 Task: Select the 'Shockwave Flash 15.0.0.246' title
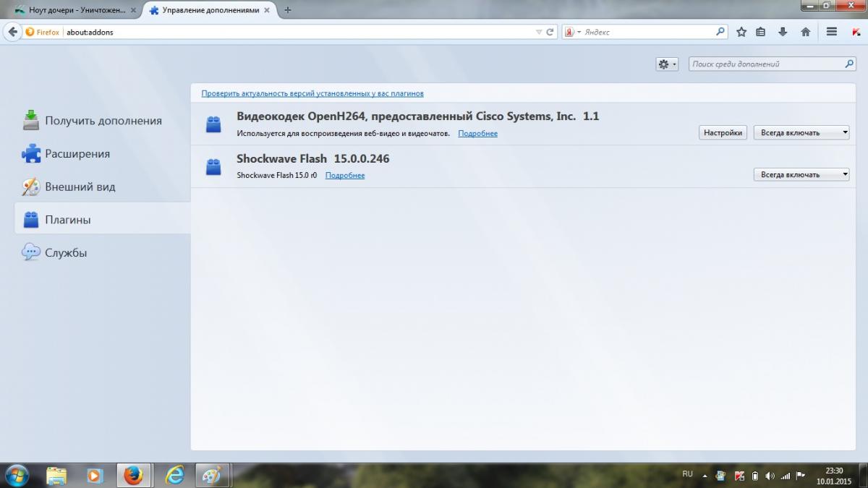(312, 158)
